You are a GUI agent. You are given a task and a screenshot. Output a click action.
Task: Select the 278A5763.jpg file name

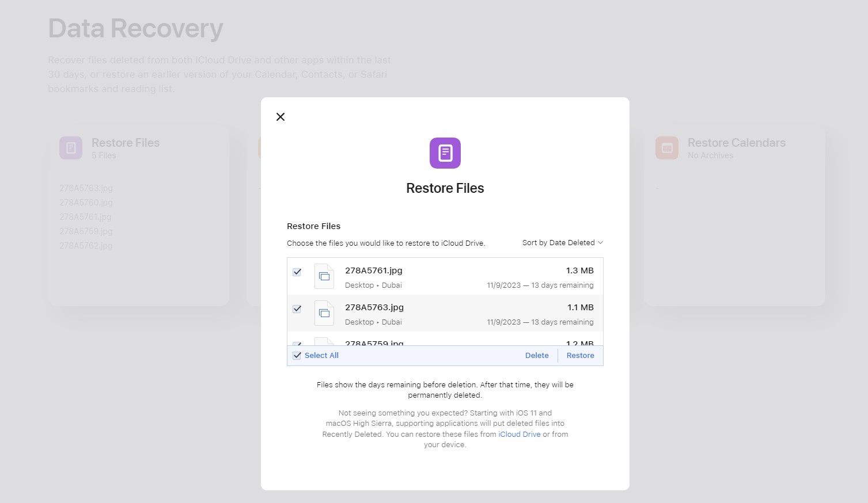374,307
